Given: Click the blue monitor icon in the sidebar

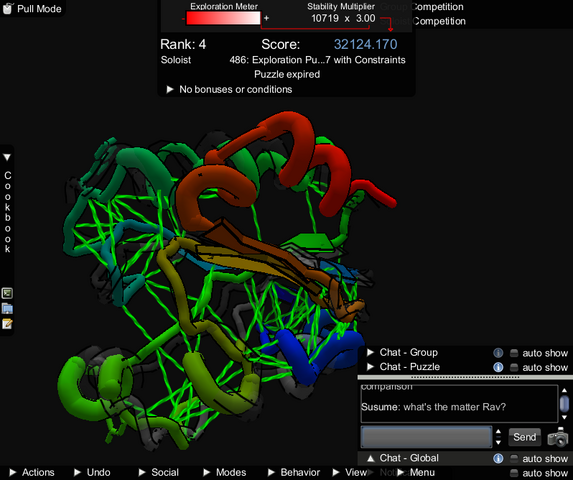Looking at the screenshot, I should pos(7,308).
